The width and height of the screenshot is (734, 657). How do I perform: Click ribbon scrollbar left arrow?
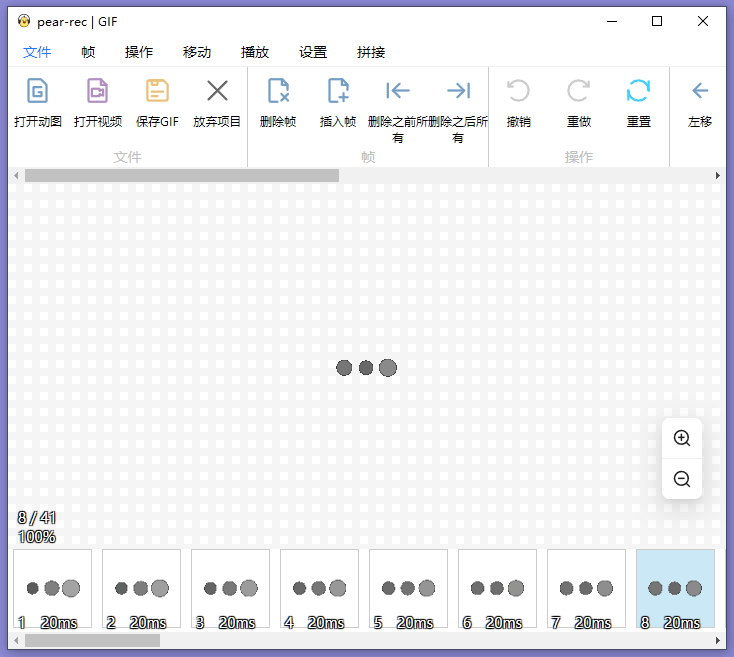coord(16,175)
